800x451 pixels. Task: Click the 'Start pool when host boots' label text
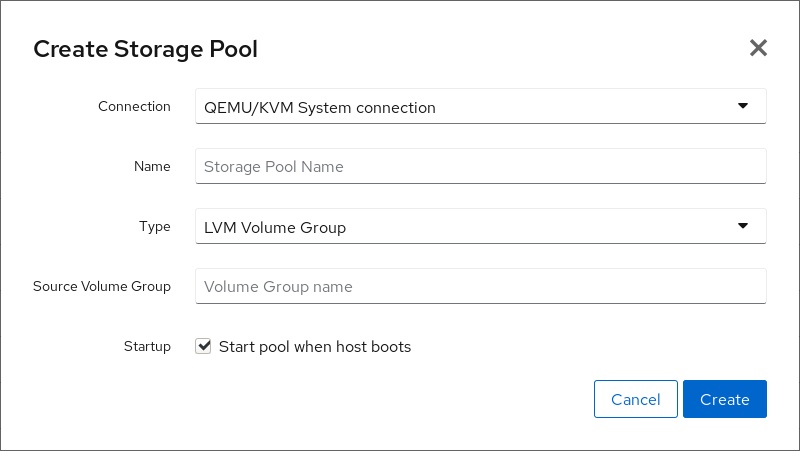314,347
